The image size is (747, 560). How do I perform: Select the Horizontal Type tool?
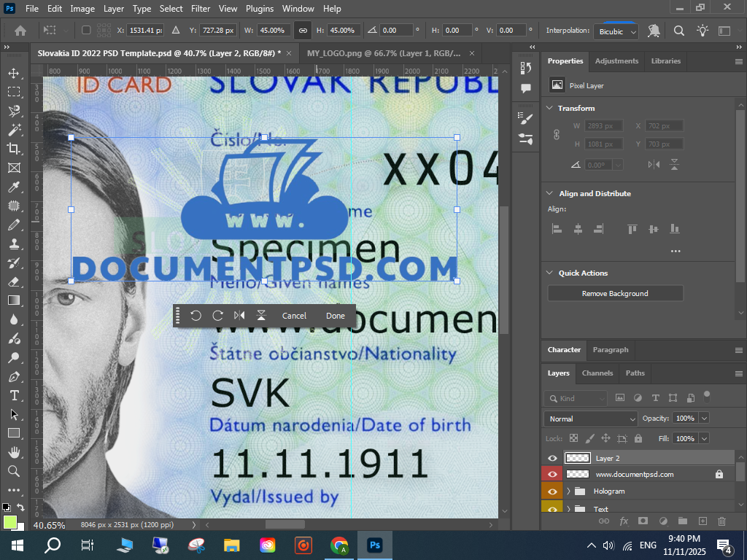(x=13, y=395)
